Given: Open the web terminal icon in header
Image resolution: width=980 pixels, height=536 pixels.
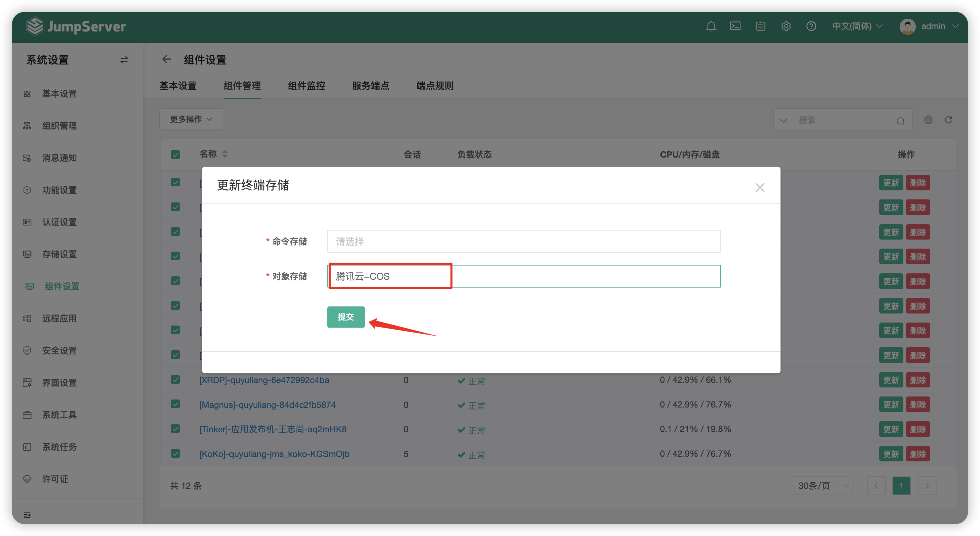Looking at the screenshot, I should (735, 26).
